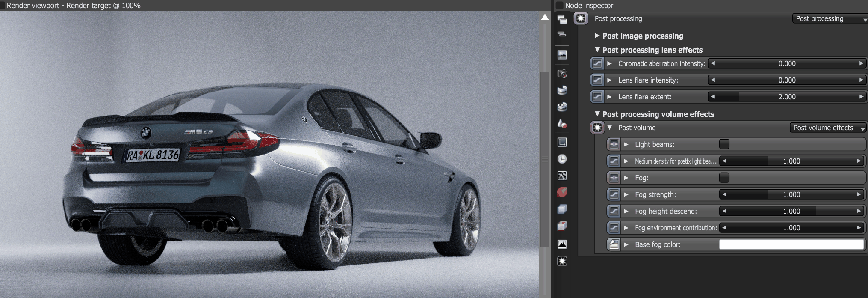
Task: Click the Chromatic aberration intensity value field
Action: pos(787,63)
